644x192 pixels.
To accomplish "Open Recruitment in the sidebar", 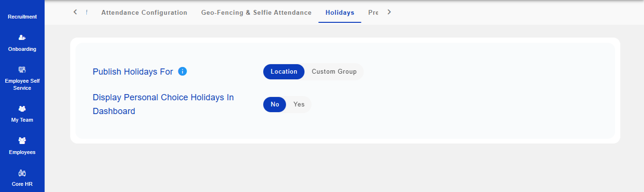I will coord(22,17).
